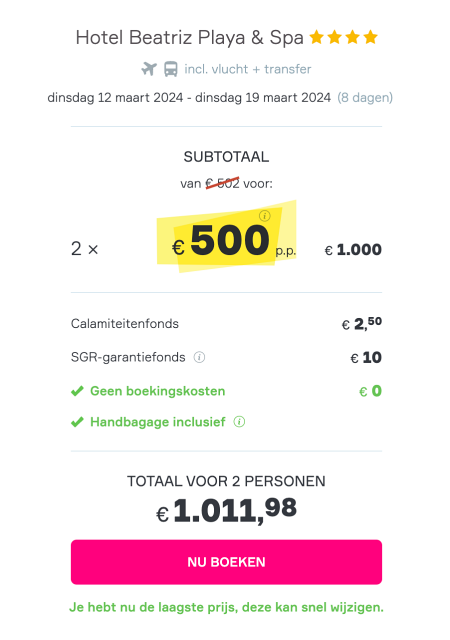Viewport: 450px width, 640px height.
Task: Click checkmark beside Handbagage inclusief
Action: click(77, 422)
